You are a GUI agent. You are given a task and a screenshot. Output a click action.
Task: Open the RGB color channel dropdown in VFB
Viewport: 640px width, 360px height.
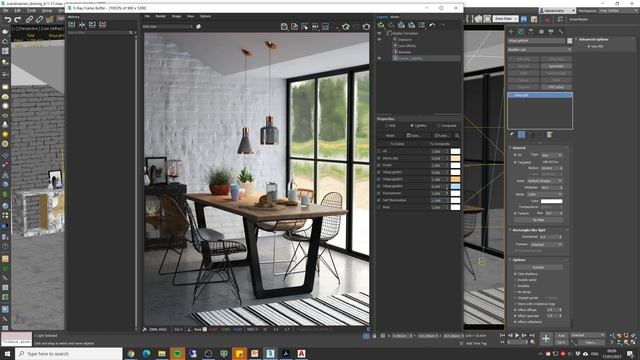tap(167, 27)
